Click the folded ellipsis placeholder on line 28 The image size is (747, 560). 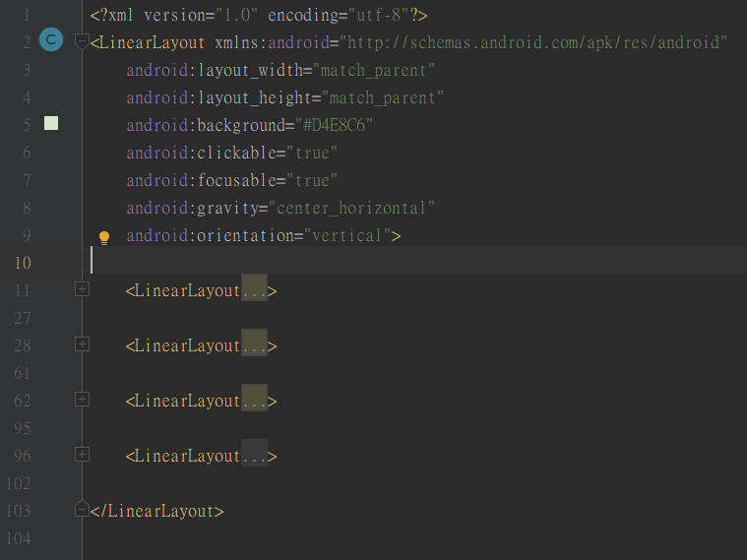pyautogui.click(x=254, y=342)
